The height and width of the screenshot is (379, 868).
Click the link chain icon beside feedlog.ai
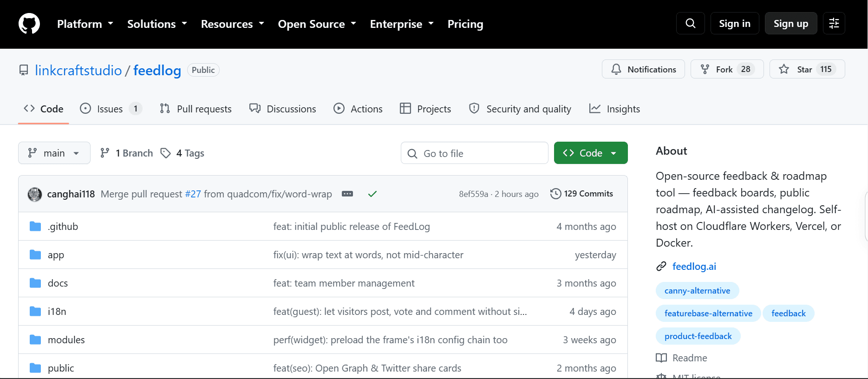(661, 266)
